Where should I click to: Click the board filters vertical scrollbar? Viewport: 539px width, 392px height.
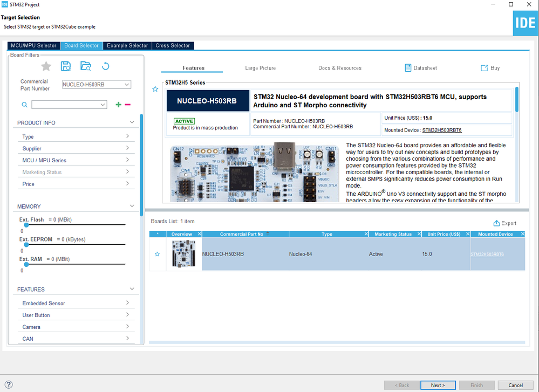[x=141, y=165]
